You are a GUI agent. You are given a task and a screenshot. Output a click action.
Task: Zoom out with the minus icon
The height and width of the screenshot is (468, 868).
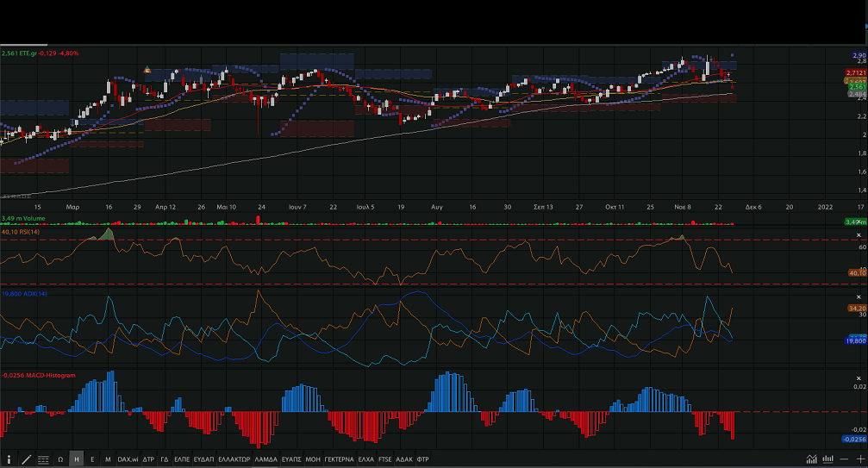click(845, 459)
